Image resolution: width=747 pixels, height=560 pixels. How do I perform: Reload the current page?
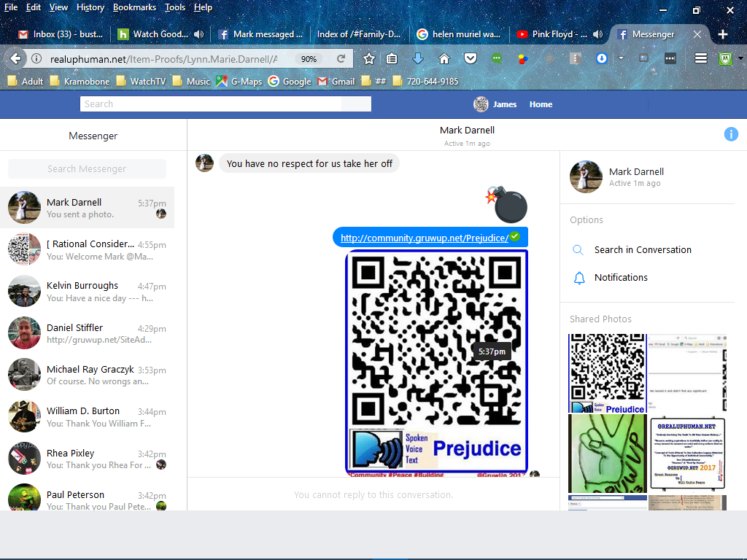point(341,58)
